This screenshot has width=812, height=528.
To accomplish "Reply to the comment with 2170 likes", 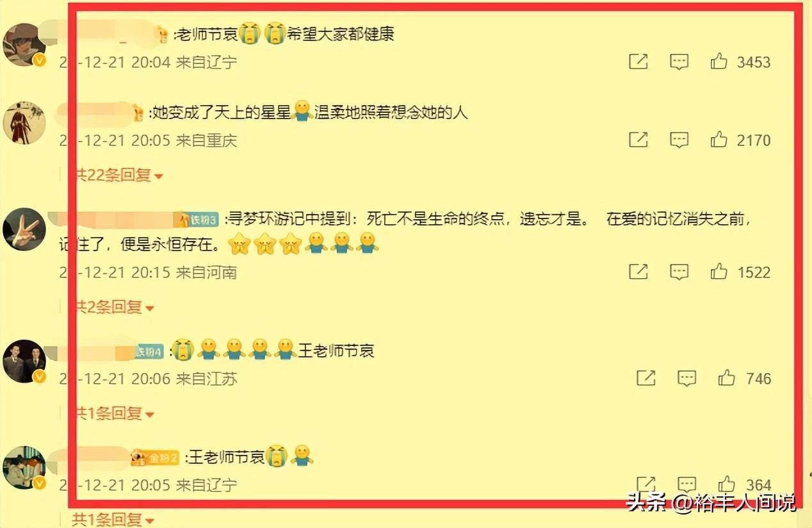I will [679, 140].
